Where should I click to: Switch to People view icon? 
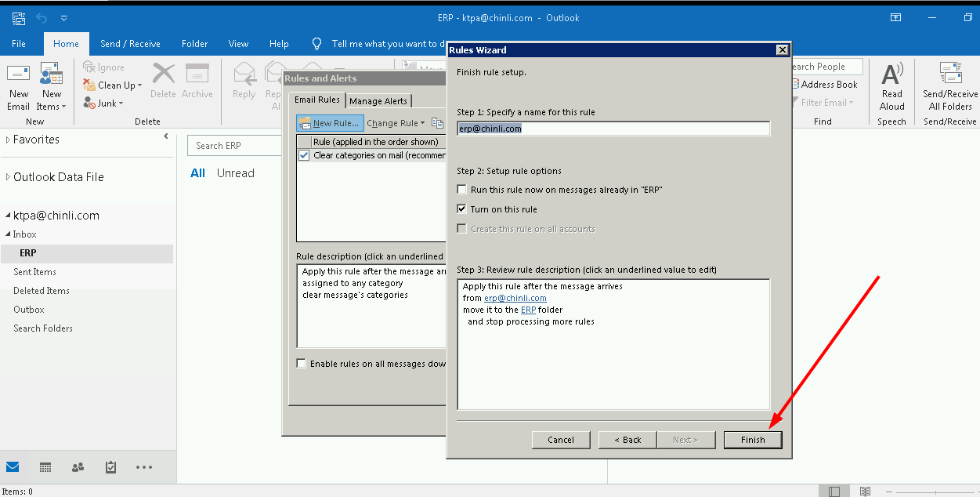[x=78, y=467]
